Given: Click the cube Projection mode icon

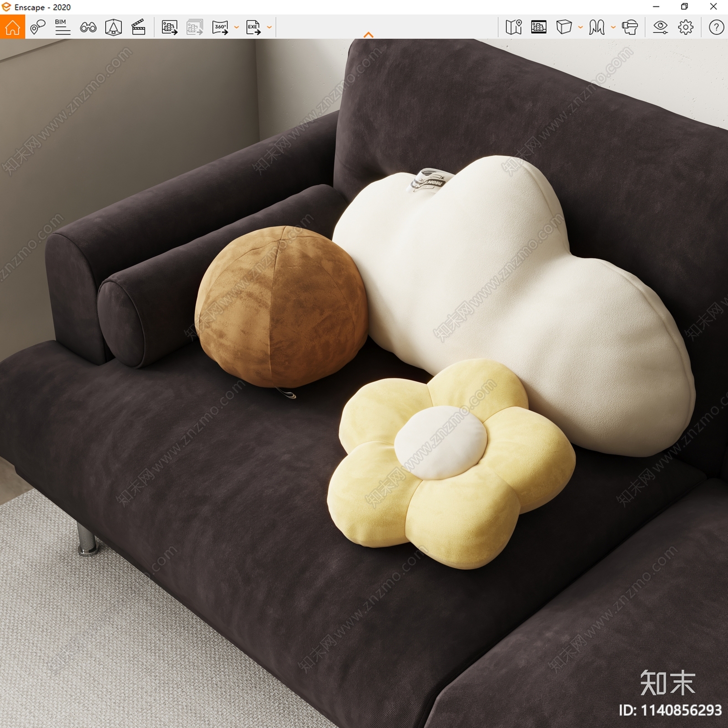Looking at the screenshot, I should tap(564, 27).
